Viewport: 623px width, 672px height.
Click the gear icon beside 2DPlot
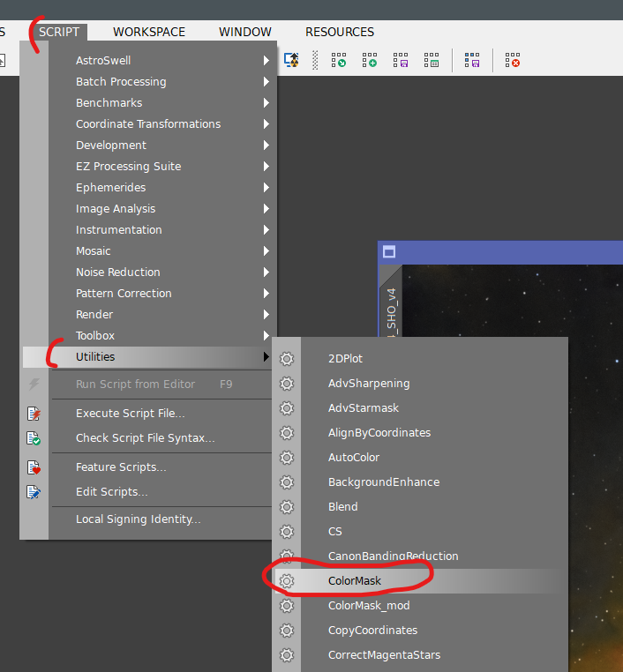pos(286,359)
